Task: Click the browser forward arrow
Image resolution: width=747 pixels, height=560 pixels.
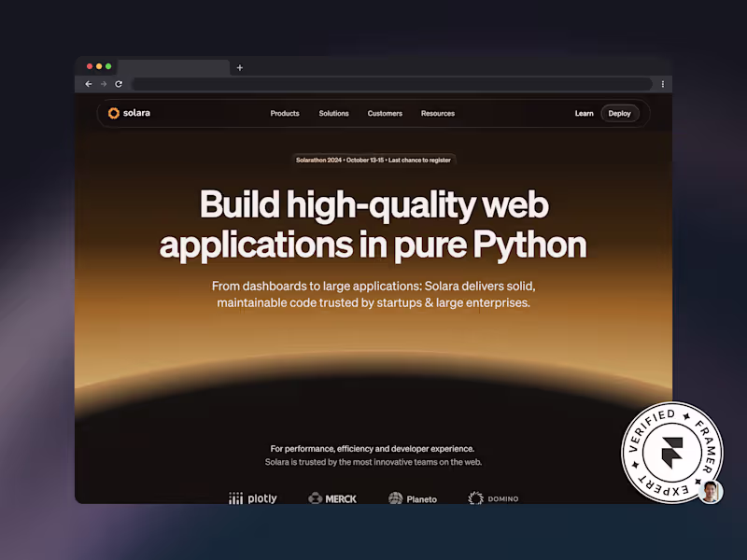Action: pyautogui.click(x=102, y=84)
